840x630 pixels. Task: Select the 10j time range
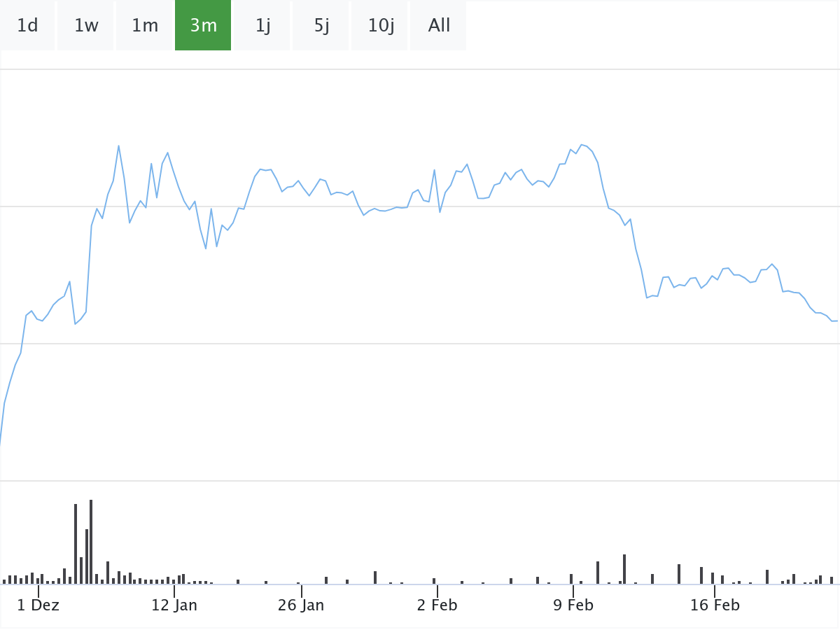click(x=381, y=26)
